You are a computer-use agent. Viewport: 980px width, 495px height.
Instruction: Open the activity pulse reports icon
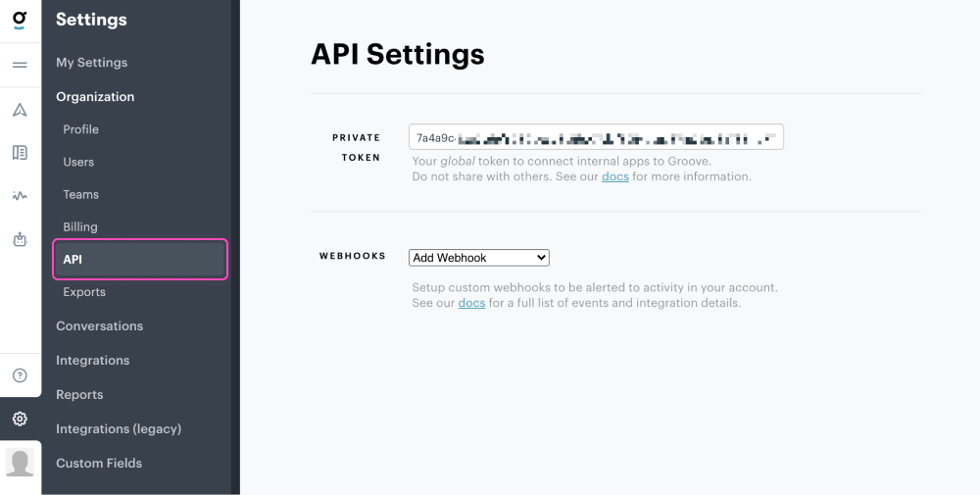pyautogui.click(x=20, y=196)
